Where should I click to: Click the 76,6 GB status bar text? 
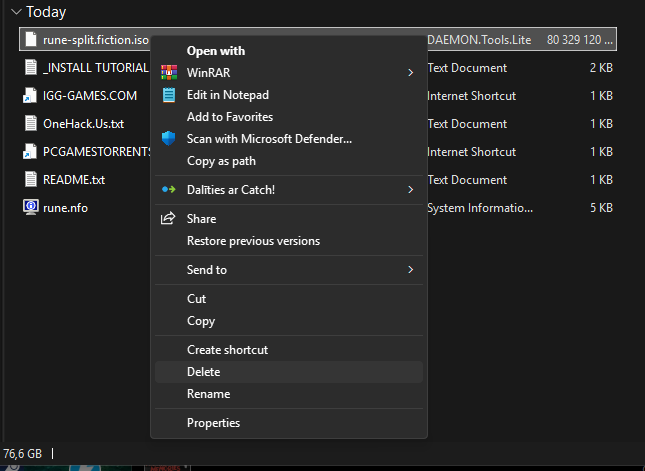23,454
